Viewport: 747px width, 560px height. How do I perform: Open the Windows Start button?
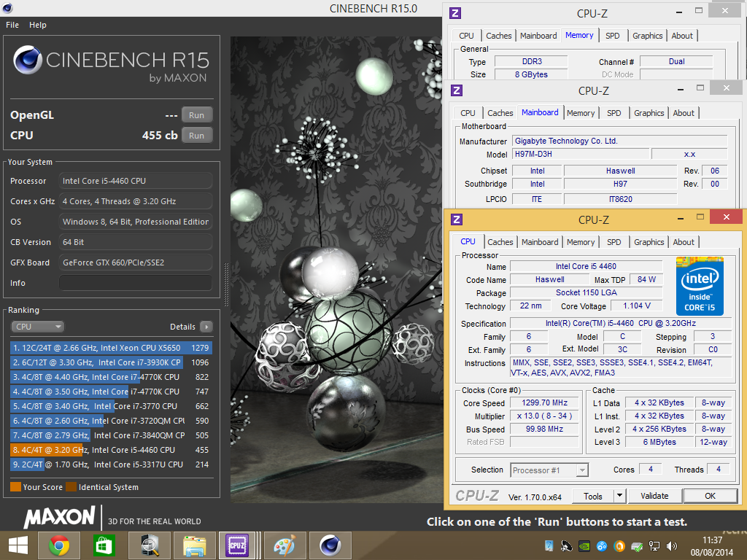click(18, 545)
